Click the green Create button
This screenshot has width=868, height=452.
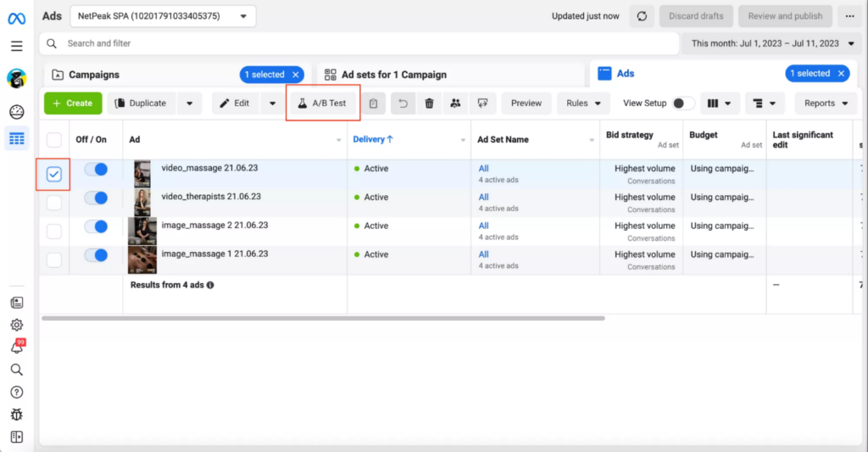(73, 103)
